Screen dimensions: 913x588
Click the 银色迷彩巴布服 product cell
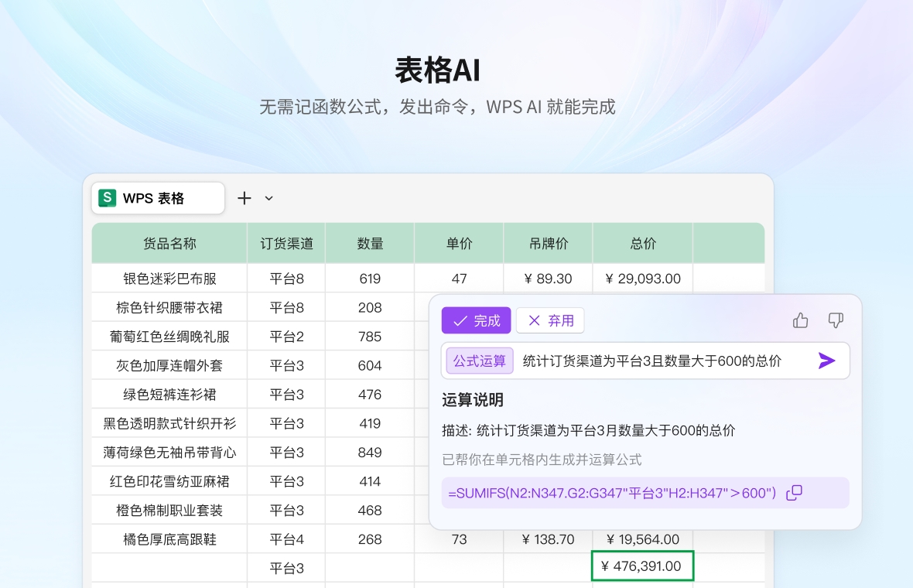169,278
